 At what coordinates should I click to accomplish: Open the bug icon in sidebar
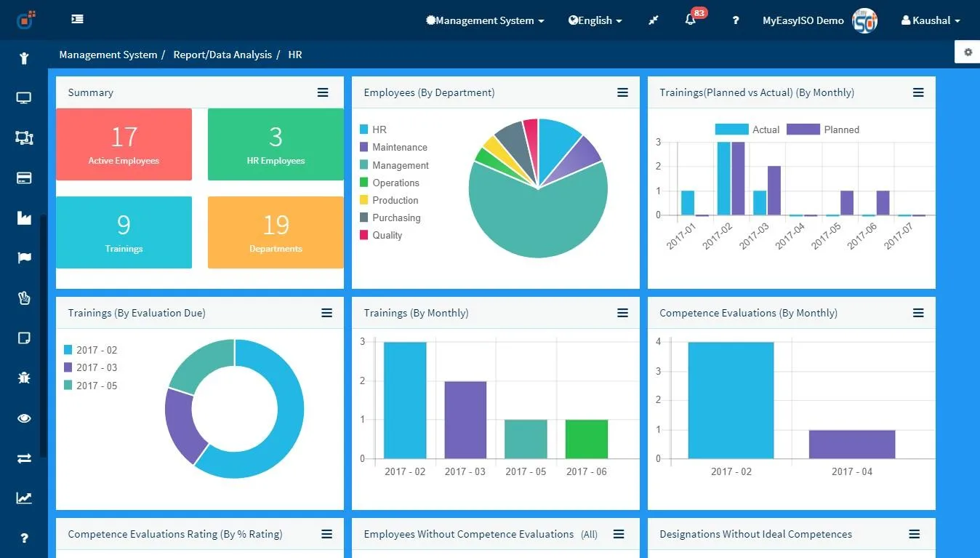24,378
